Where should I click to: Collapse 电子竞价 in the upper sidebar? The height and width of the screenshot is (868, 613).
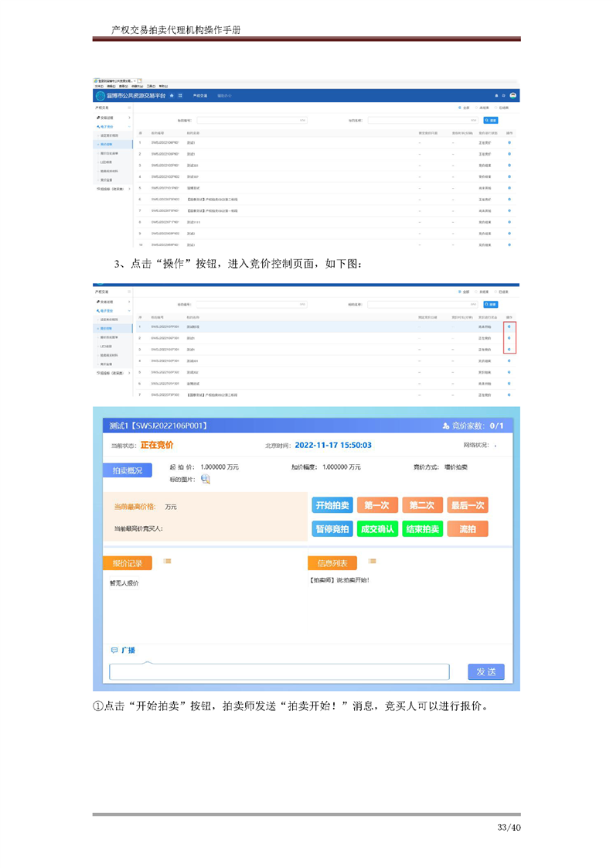coord(108,126)
